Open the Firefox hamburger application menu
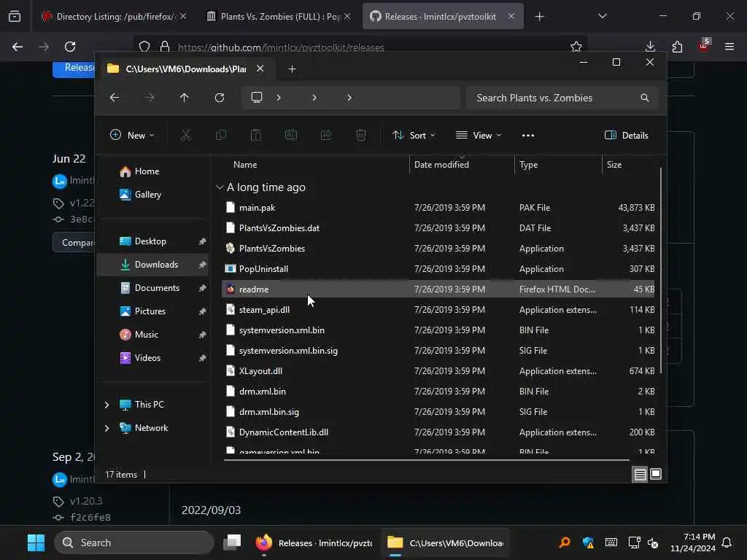This screenshot has width=747, height=560. point(729,47)
